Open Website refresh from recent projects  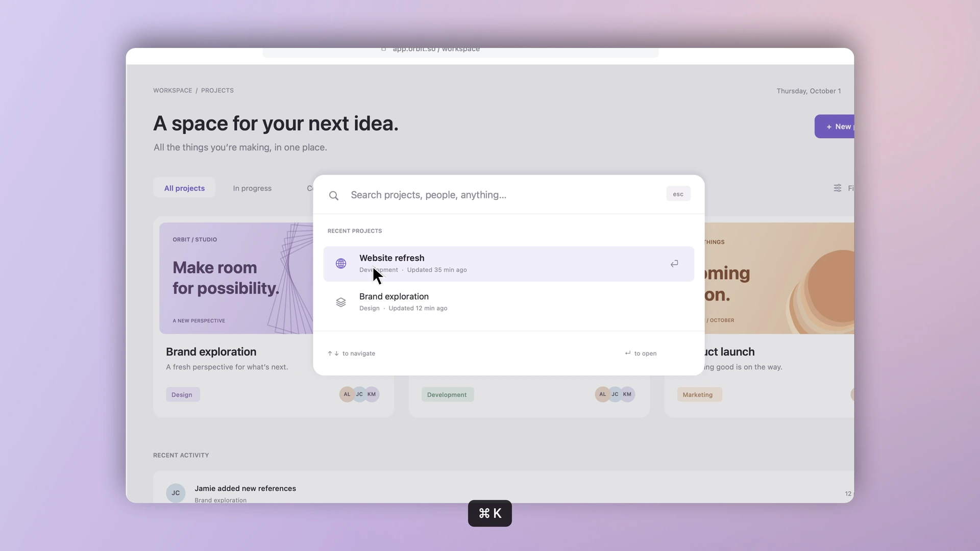509,264
